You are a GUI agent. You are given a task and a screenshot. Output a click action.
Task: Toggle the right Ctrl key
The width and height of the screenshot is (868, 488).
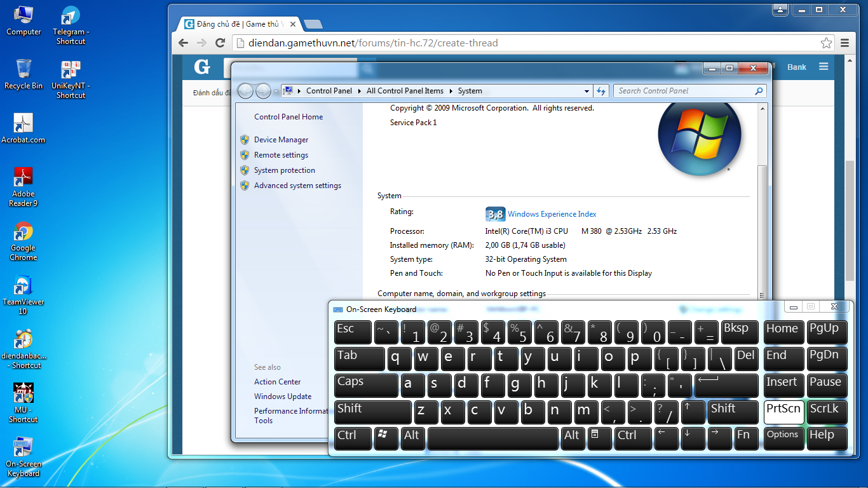(x=634, y=438)
